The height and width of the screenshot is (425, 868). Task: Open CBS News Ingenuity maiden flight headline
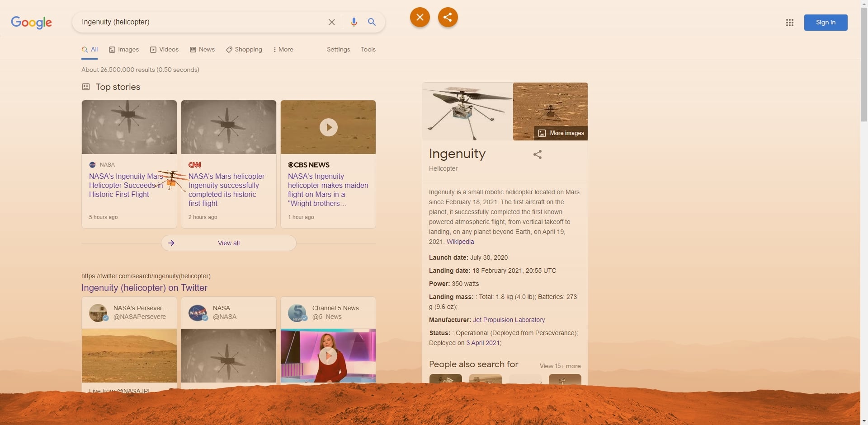tap(328, 190)
